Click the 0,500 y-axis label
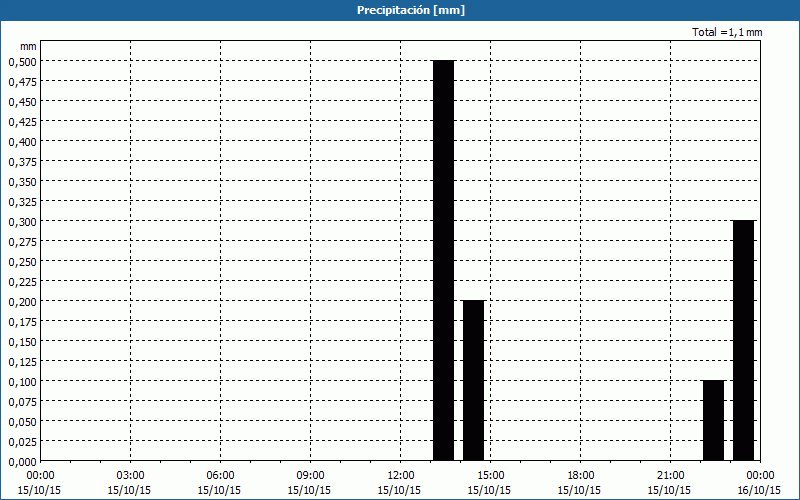Viewport: 800px width, 500px height. click(x=22, y=61)
